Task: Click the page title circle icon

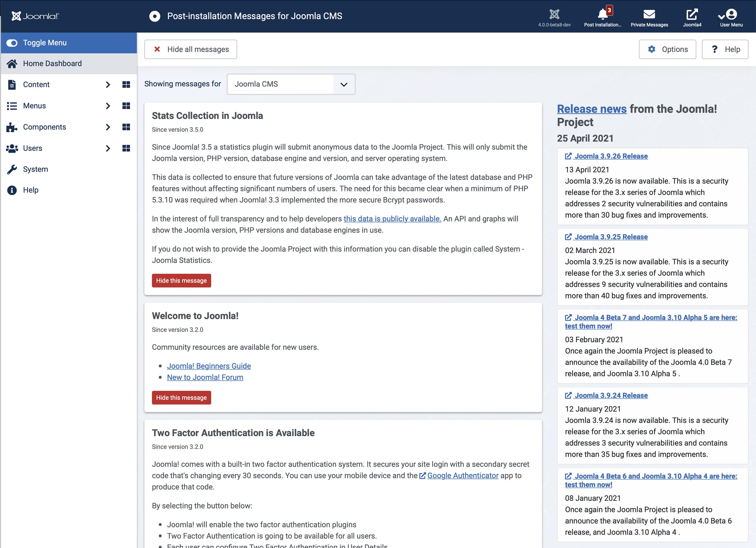Action: 155,16
